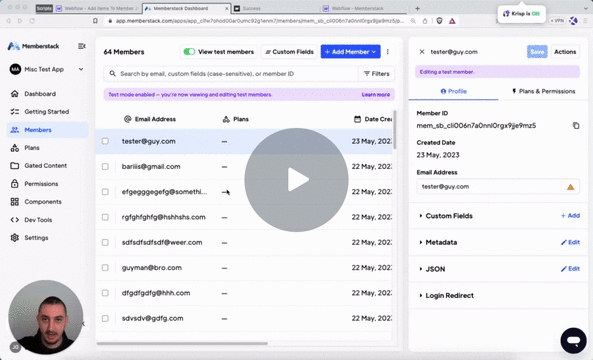Viewport: 593px width, 360px height.
Task: Check the box for sdfsdfsdfsdf@weer.com
Action: tap(105, 242)
